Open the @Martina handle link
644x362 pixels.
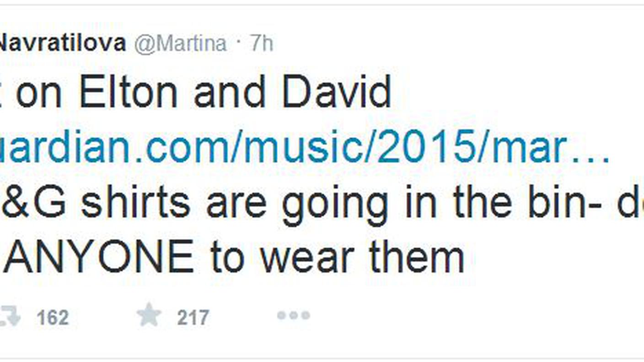(x=181, y=44)
